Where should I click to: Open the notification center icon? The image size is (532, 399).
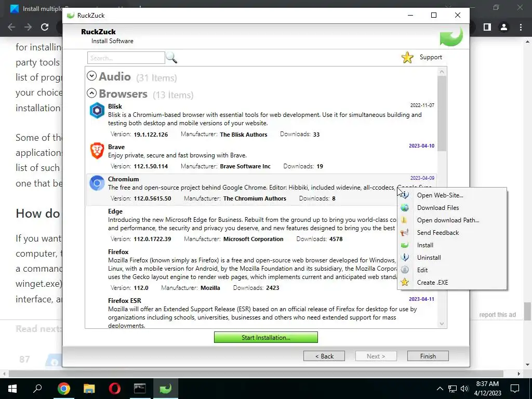tap(515, 389)
